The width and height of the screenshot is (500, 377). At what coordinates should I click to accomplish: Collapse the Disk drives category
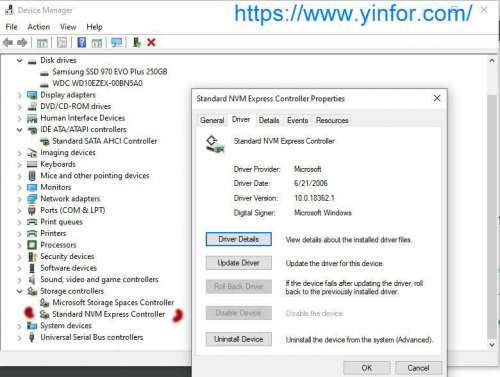(20, 61)
